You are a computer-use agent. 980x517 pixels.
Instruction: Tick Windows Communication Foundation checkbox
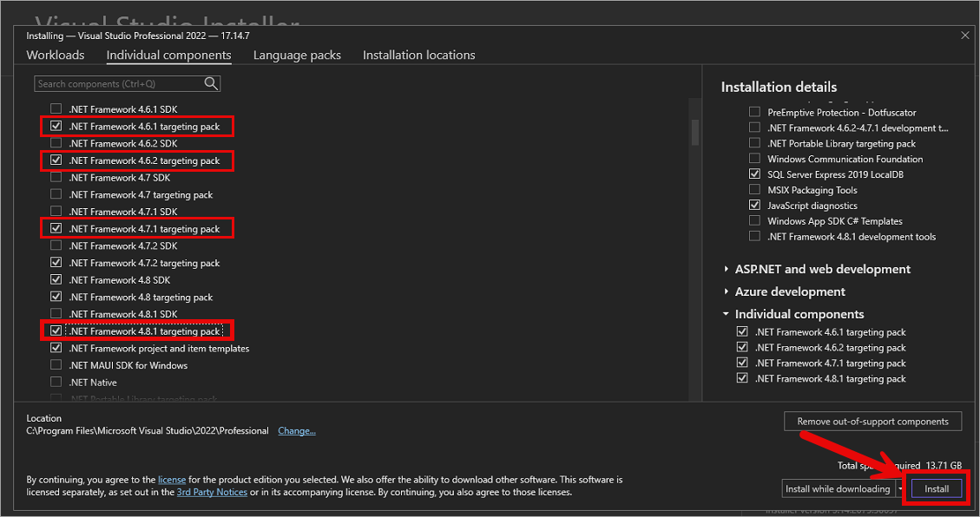[755, 159]
